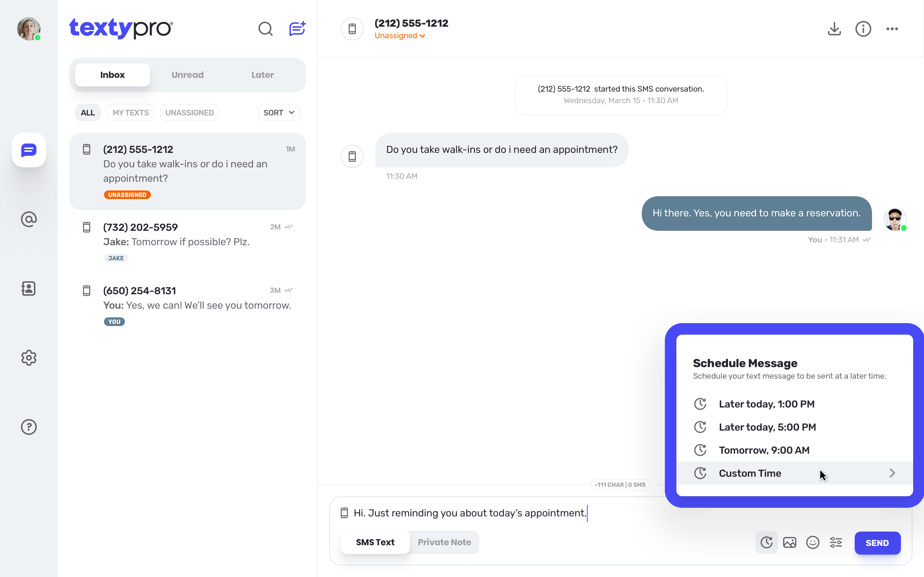Expand the SORT dropdown

coord(279,113)
